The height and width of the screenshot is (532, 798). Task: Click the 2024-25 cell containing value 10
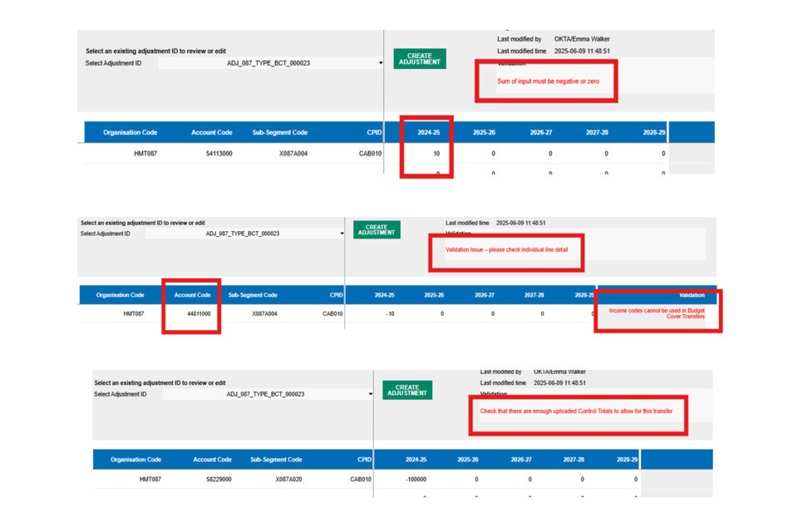click(x=436, y=154)
